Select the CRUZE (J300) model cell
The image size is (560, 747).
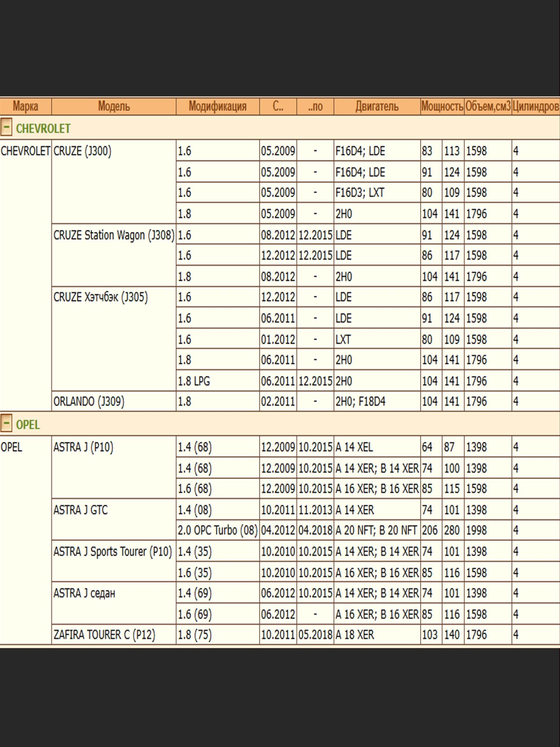coord(82,151)
